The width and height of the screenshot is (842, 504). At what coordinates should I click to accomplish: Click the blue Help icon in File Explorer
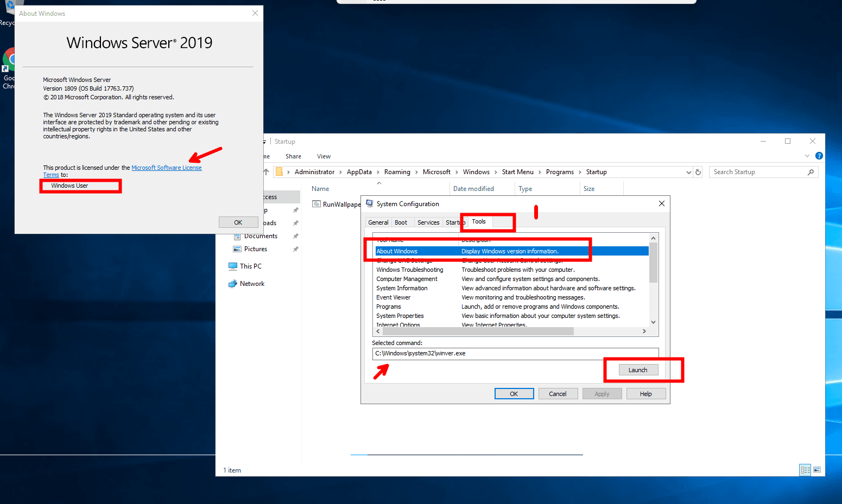(819, 156)
